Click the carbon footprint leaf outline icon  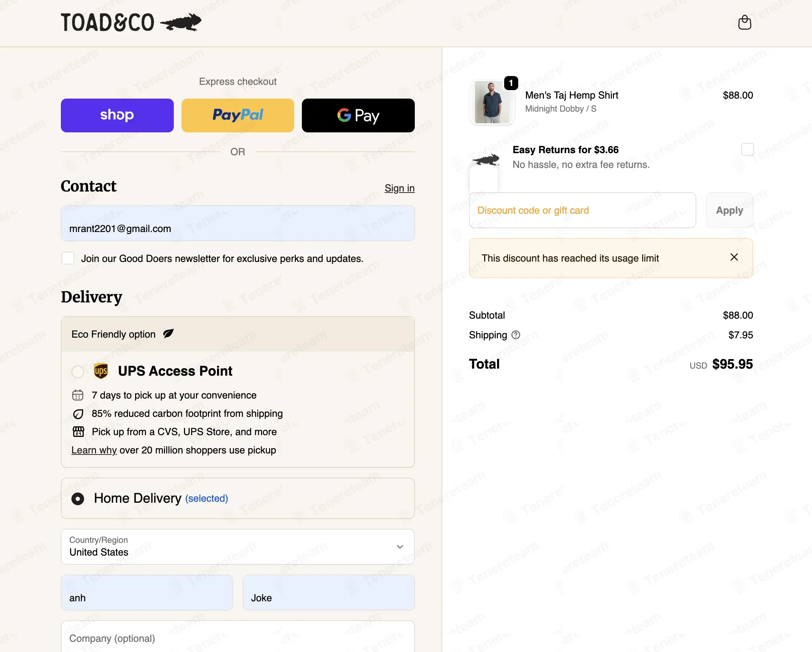click(x=78, y=414)
